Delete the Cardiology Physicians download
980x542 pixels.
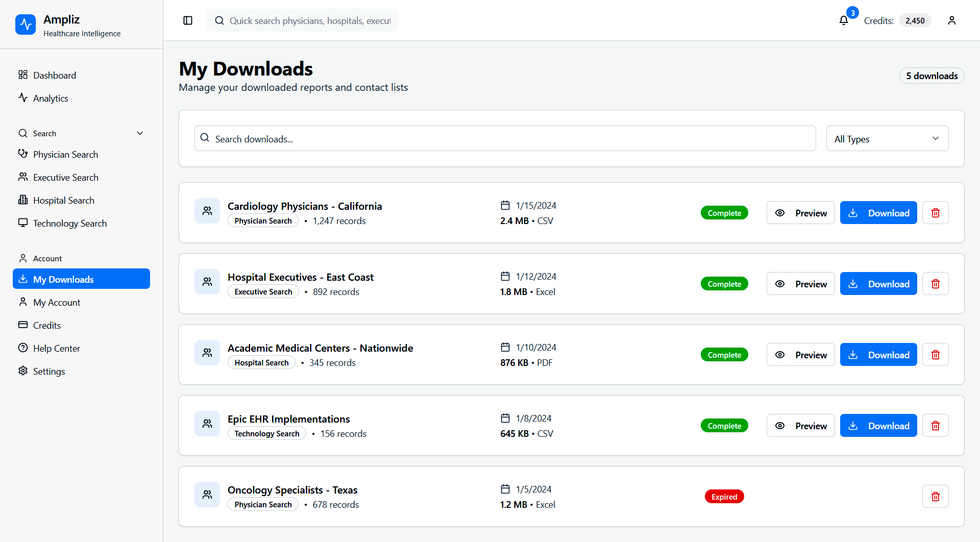pos(935,213)
